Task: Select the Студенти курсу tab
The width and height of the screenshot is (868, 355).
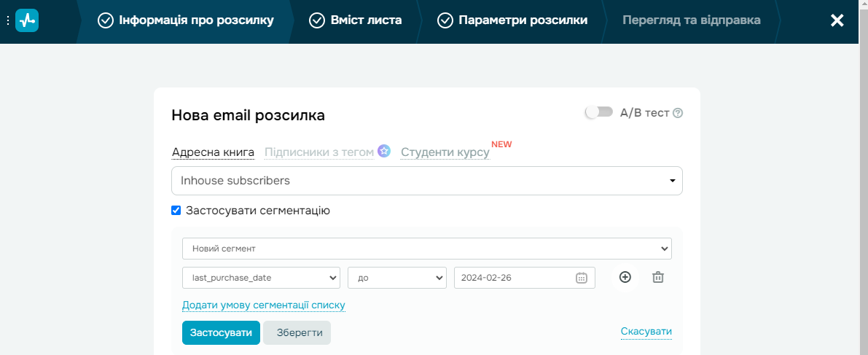Action: (x=445, y=152)
